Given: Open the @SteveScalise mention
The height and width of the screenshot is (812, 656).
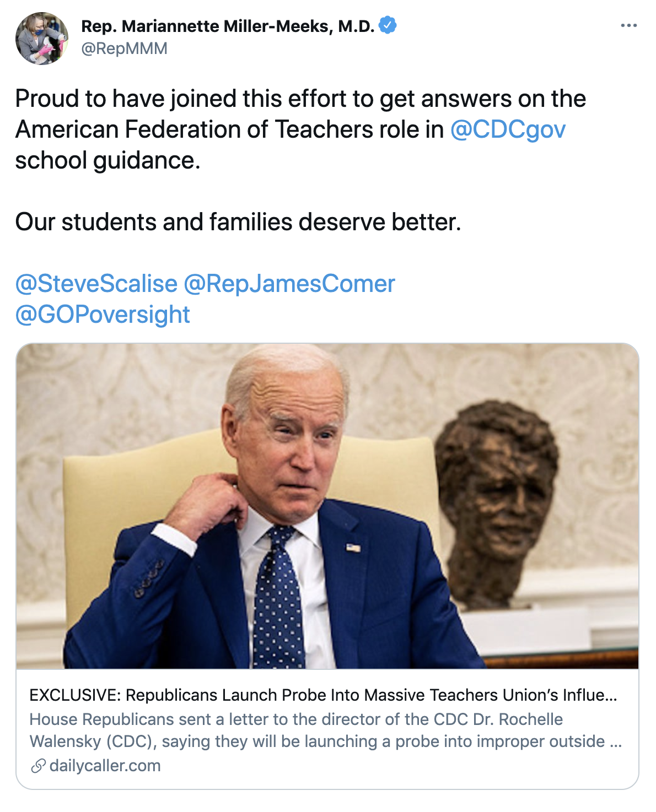Looking at the screenshot, I should click(x=96, y=284).
